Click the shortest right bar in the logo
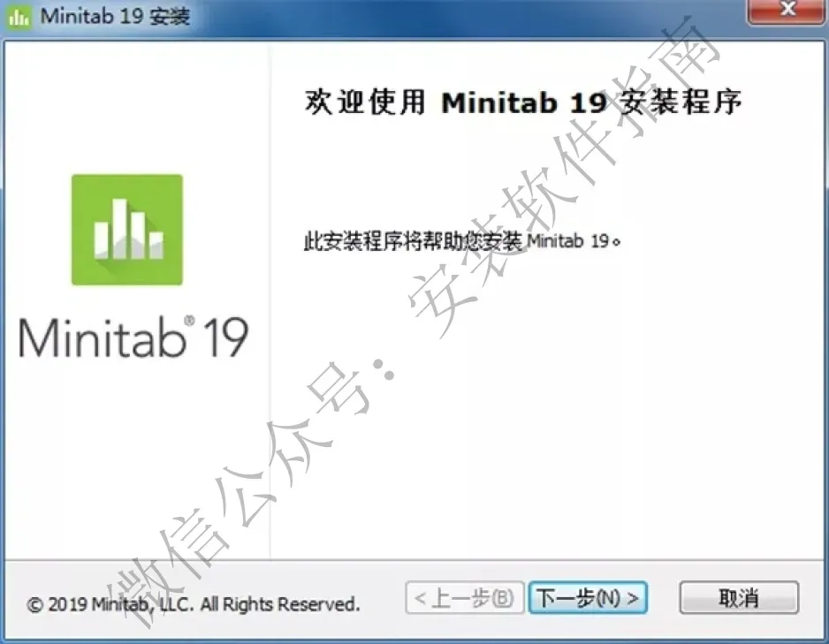 click(x=156, y=245)
